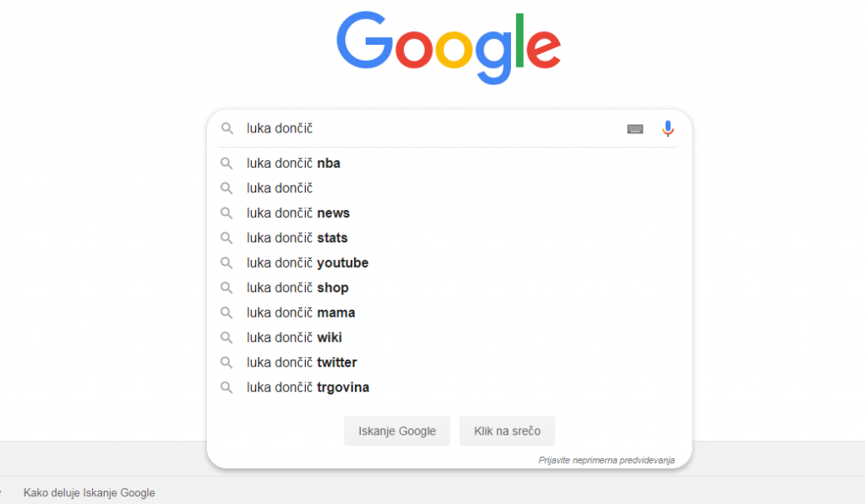
Task: Click the 'Iskanje Google' button
Action: tap(397, 431)
